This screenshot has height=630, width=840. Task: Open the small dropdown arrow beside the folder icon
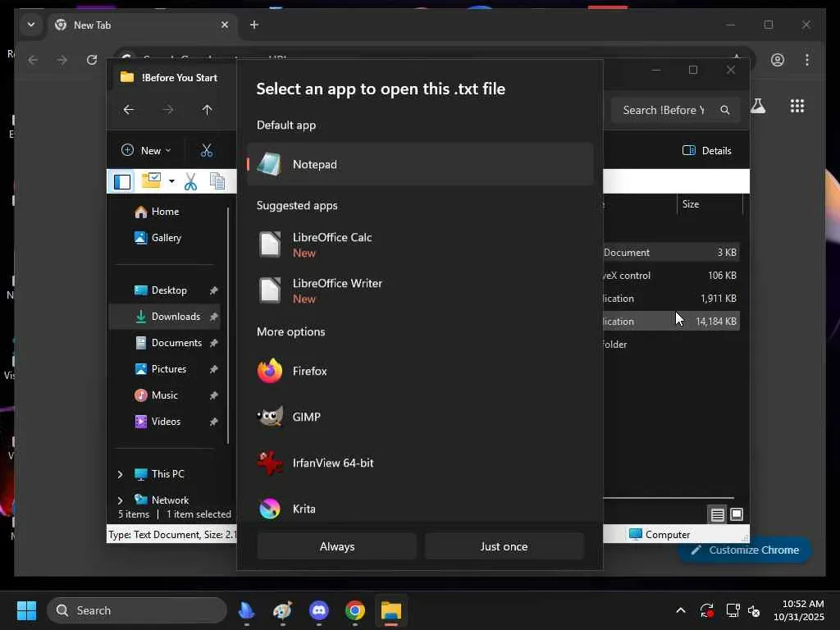pyautogui.click(x=171, y=181)
